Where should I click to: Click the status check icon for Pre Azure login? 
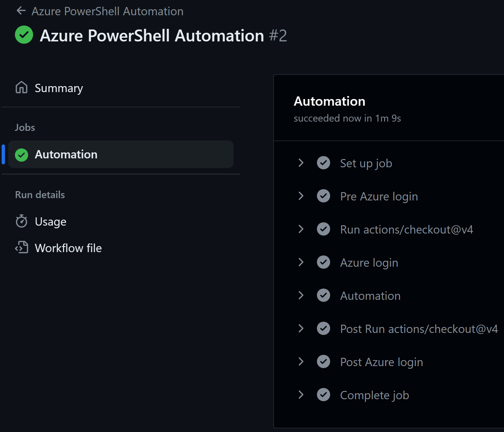324,196
